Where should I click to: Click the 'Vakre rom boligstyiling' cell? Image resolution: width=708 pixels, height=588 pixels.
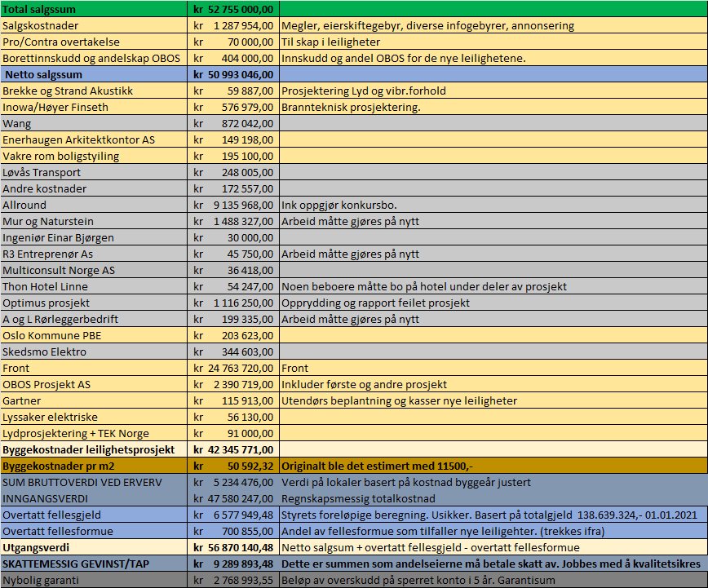pyautogui.click(x=94, y=156)
